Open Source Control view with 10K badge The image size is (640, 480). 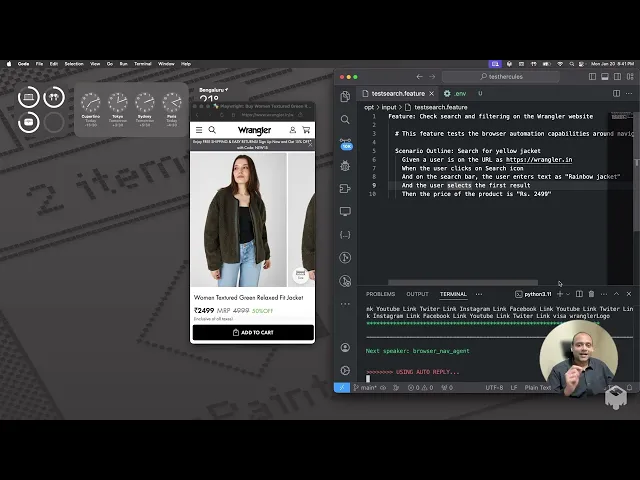pos(346,143)
